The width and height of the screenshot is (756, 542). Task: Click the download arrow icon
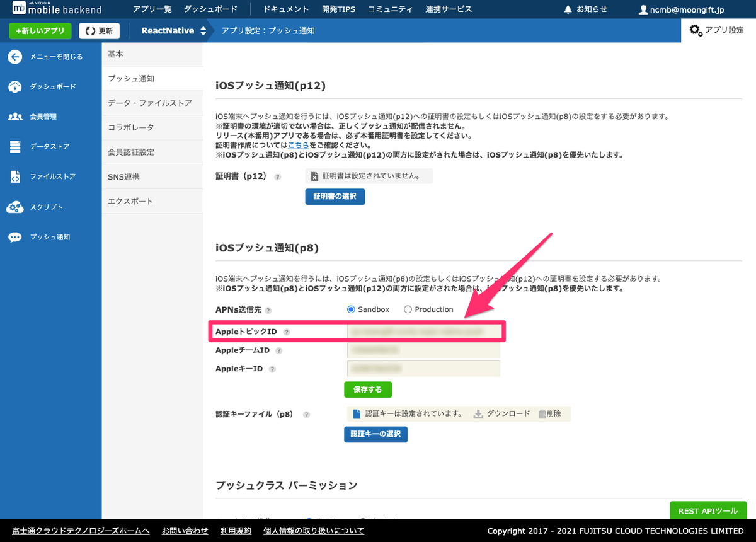478,414
